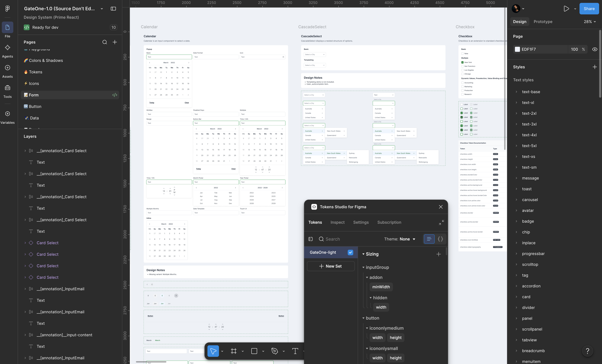Open the file name dropdown chevron
This screenshot has width=602, height=364.
[x=102, y=9]
